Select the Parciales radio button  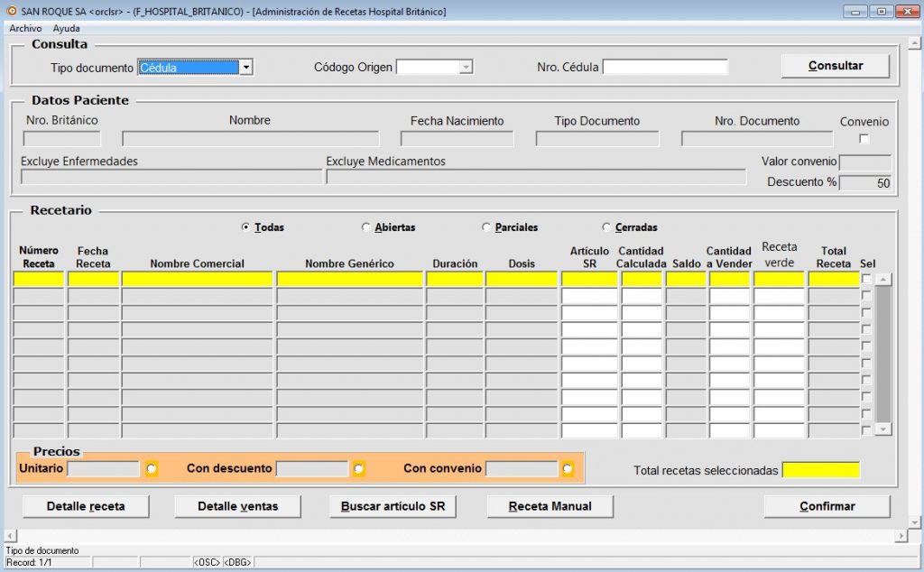tap(486, 227)
